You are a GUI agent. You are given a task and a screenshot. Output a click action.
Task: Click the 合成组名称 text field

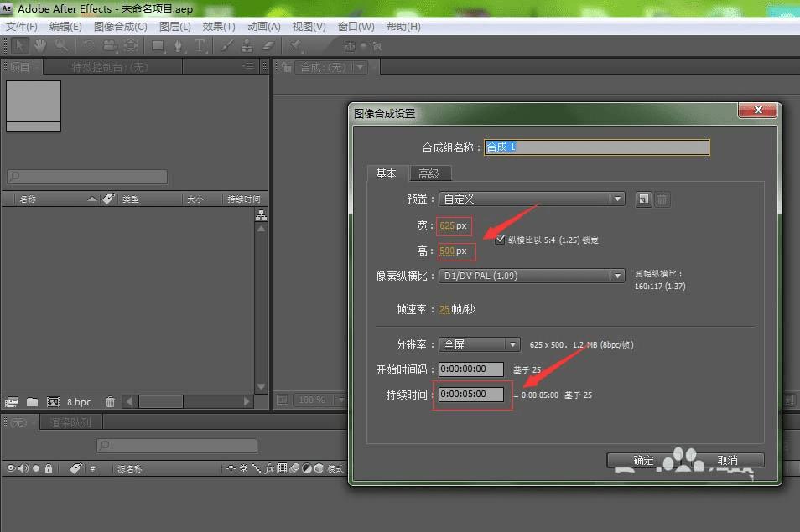pos(596,147)
